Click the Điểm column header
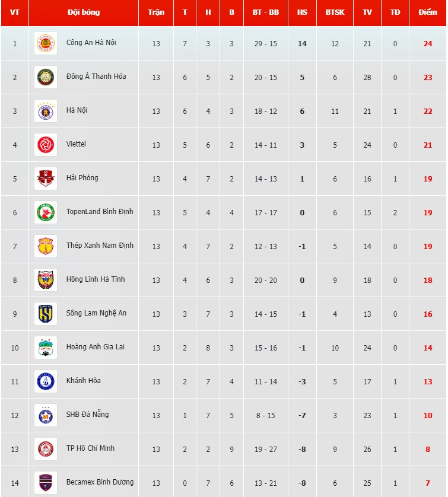This screenshot has width=448, height=497. 427,12
